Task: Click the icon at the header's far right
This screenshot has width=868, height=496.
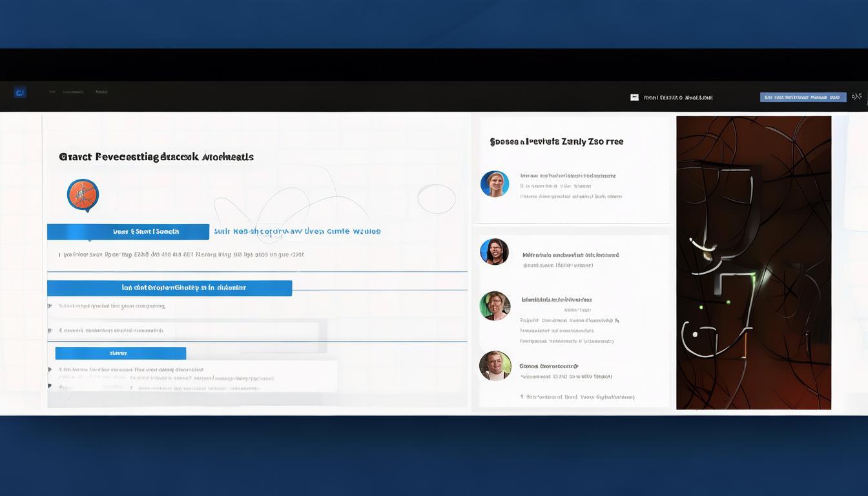Action: coord(856,97)
